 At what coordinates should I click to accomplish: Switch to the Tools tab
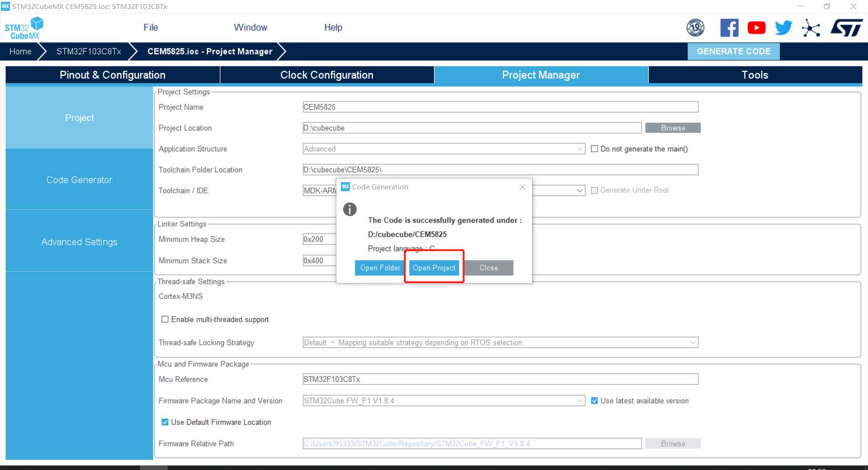coord(755,75)
